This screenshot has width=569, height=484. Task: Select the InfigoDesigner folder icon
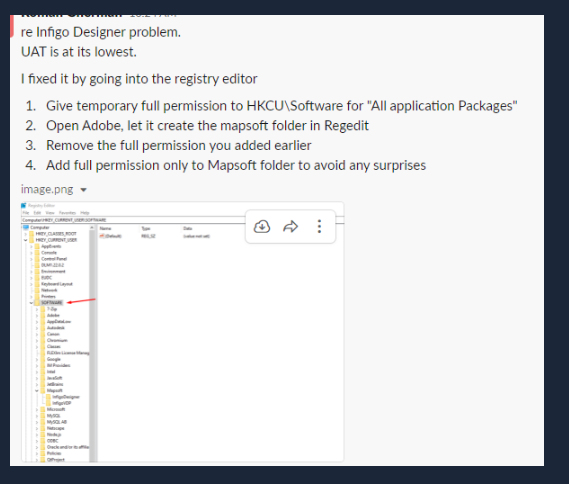(x=48, y=397)
